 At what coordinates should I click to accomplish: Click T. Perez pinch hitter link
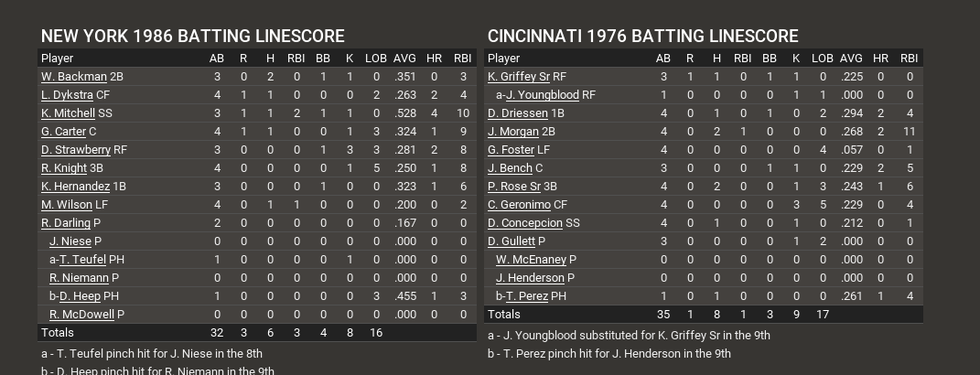[x=526, y=296]
